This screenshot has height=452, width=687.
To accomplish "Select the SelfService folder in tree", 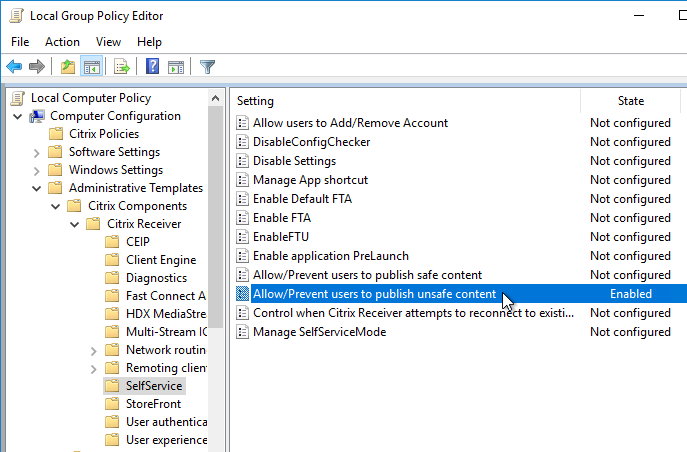I will (154, 385).
